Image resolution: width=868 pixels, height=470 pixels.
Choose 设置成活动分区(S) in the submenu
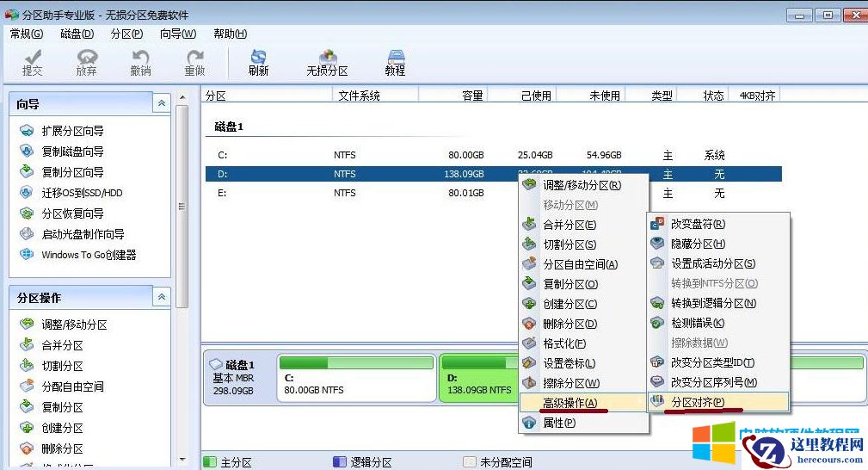[x=718, y=263]
